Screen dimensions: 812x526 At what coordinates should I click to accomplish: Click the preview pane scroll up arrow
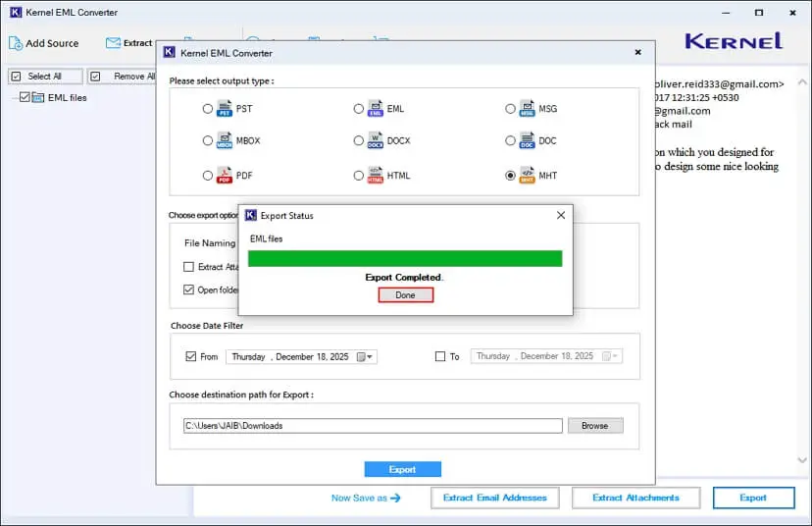(802, 81)
